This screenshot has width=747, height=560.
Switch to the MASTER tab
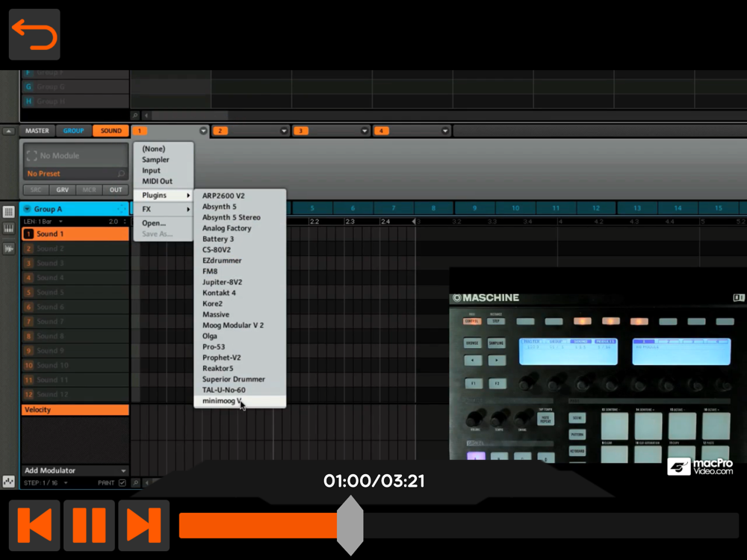[x=37, y=131]
